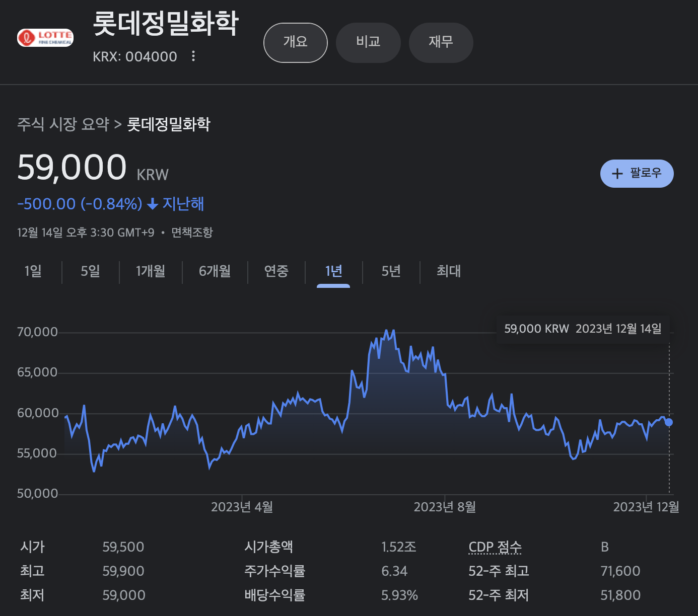Click the CDP 점수 label link
Screen dimensions: 698x616
(x=495, y=547)
